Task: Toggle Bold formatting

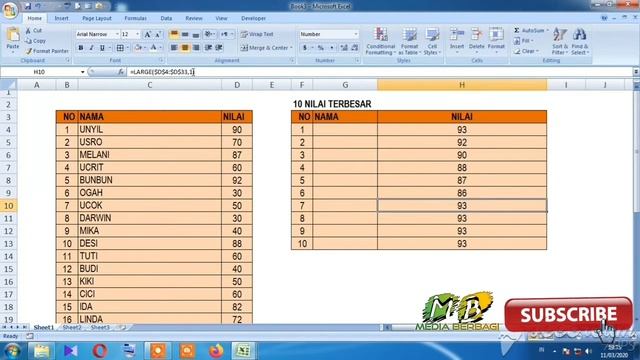Action: pos(81,48)
